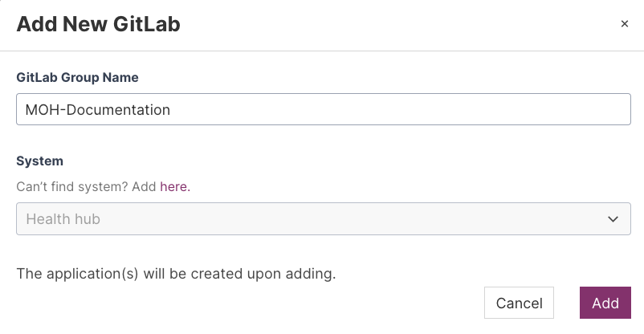Confirm with the purple Add button
644x334 pixels.
[605, 303]
